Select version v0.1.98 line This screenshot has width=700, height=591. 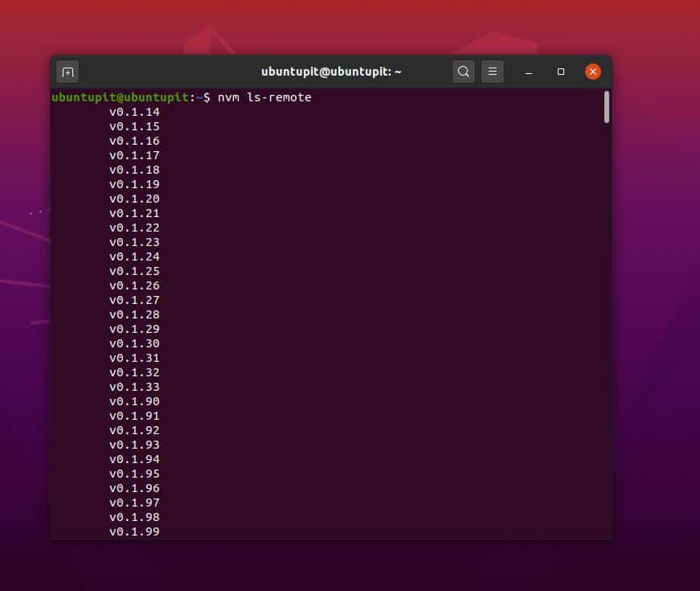pos(134,517)
